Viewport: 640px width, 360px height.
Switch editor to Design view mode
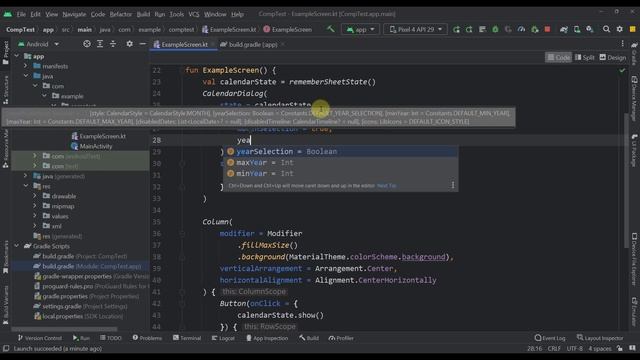[613, 58]
